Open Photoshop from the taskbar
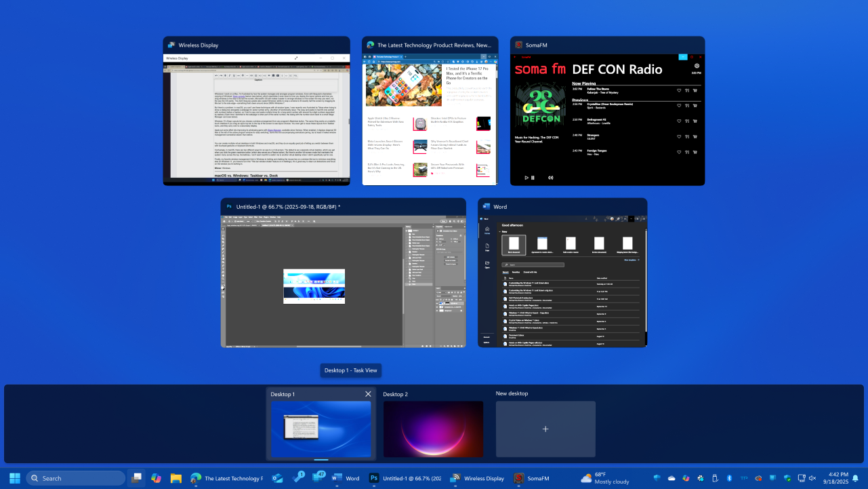 [374, 478]
